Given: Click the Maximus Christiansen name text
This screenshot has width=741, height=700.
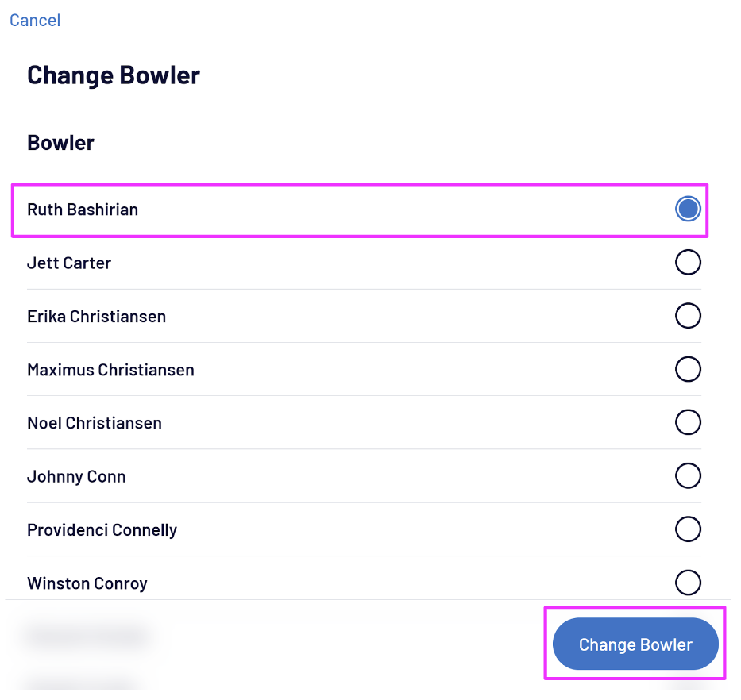Looking at the screenshot, I should pos(110,370).
